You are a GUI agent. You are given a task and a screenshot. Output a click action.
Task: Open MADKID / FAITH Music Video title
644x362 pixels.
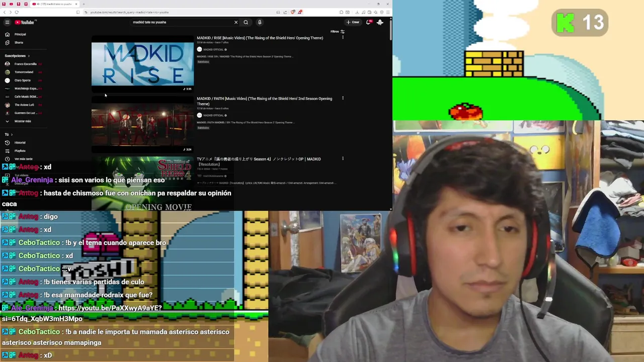(264, 101)
